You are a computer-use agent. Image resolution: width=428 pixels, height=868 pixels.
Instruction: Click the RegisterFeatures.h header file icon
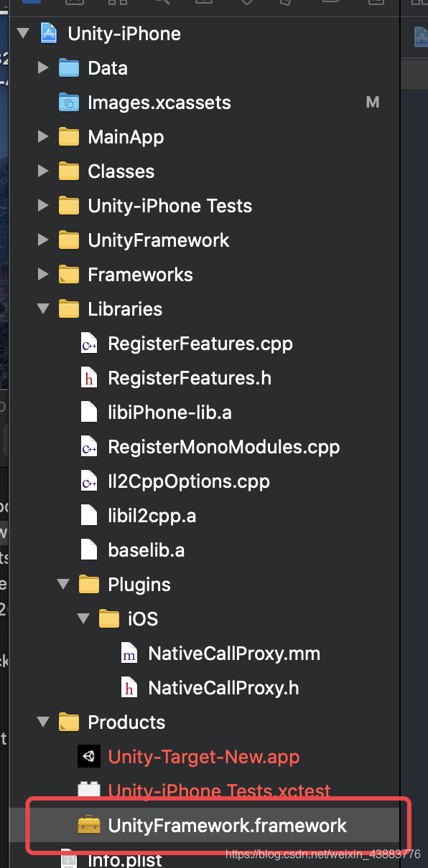88,378
